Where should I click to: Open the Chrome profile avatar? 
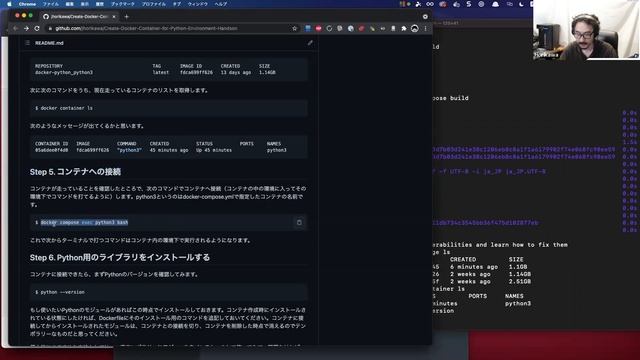[x=415, y=28]
